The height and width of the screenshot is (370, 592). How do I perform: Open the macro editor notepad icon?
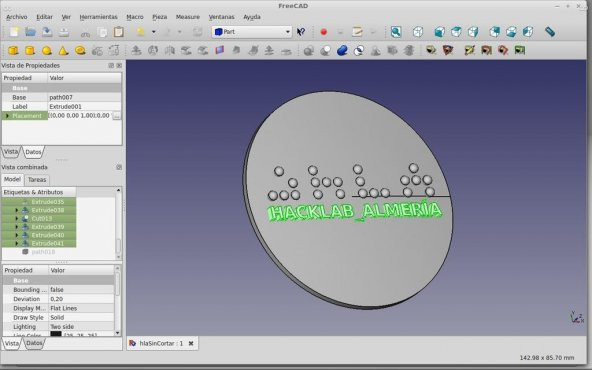(x=357, y=32)
